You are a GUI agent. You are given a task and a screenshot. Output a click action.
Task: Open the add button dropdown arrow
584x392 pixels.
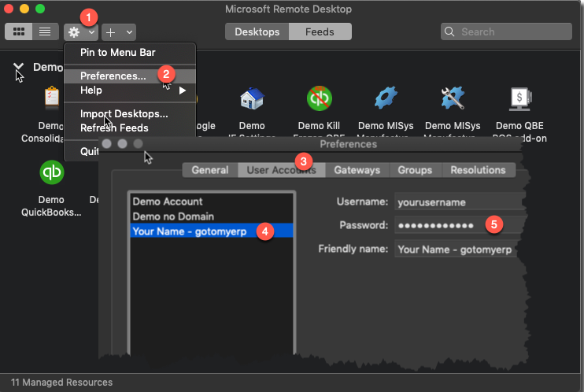[x=129, y=32]
